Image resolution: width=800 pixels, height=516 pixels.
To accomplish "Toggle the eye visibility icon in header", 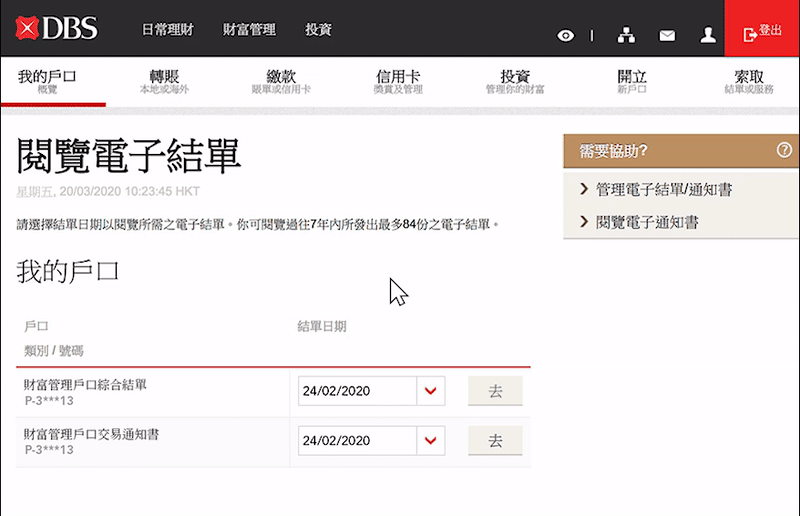I will point(566,36).
